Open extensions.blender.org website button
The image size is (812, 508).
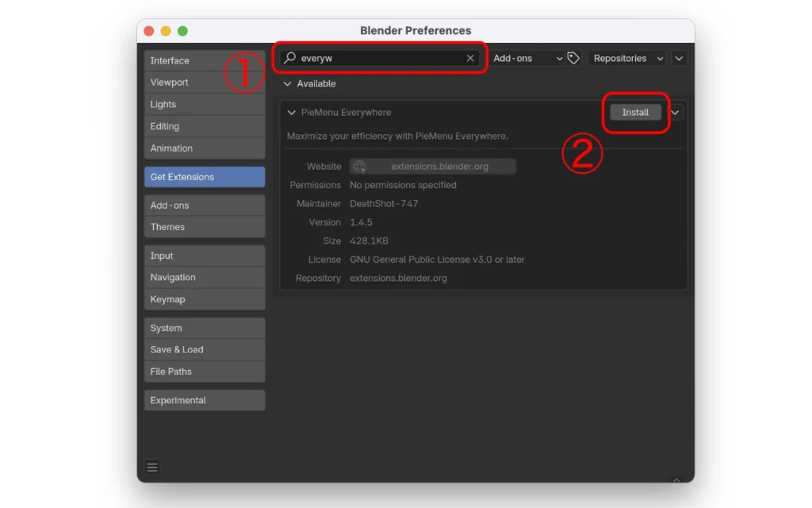432,167
